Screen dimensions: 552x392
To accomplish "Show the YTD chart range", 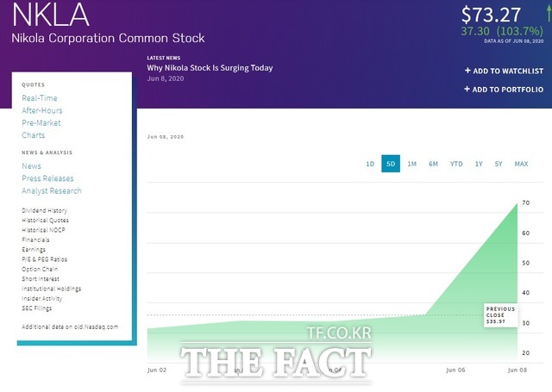I will (456, 164).
